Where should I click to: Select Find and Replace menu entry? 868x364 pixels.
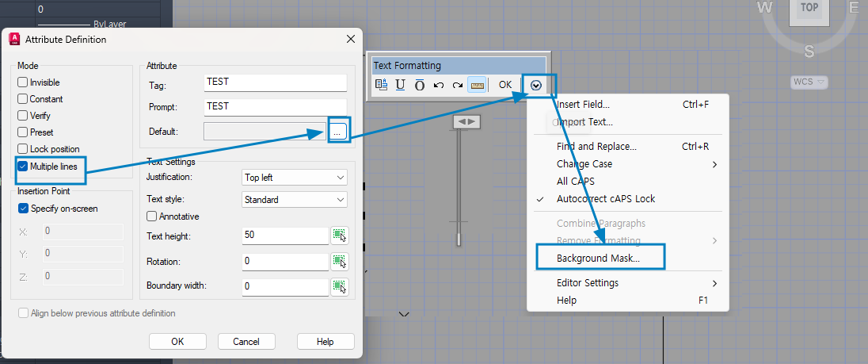[628, 146]
